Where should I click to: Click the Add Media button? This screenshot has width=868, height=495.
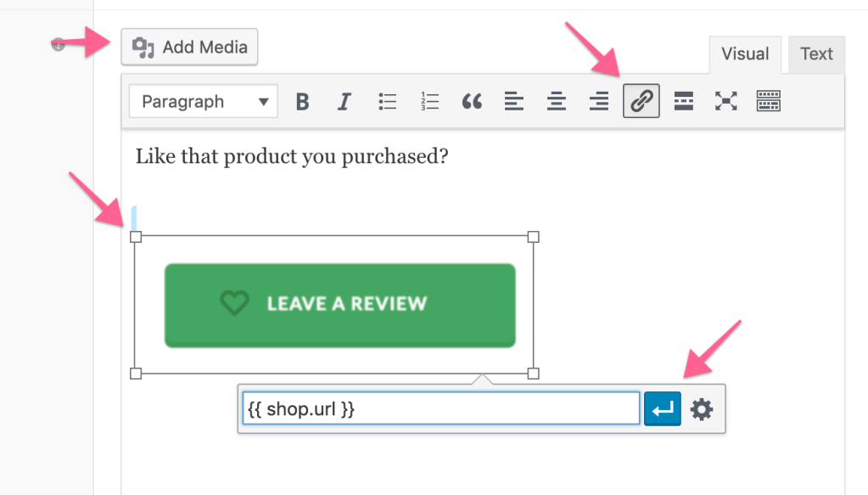(x=188, y=48)
